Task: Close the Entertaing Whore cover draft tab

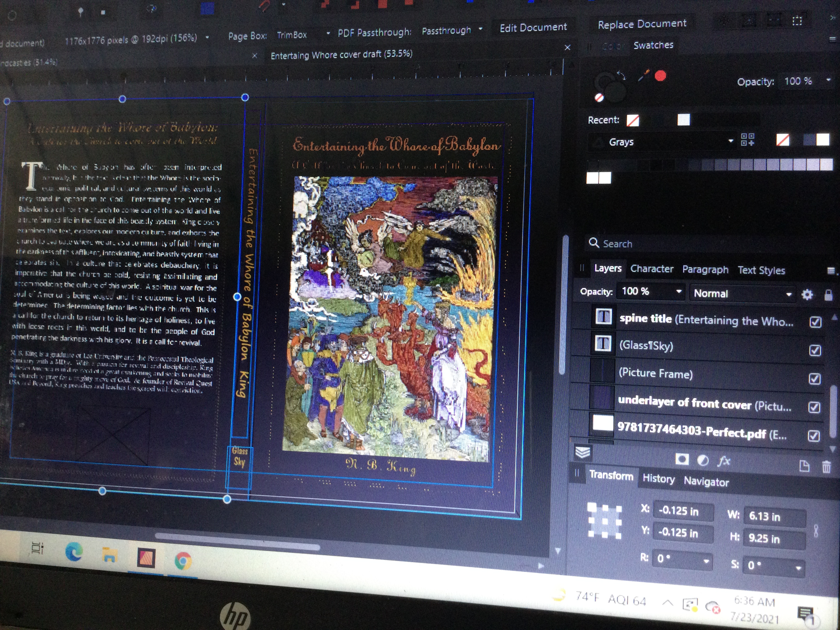Action: 567,47
